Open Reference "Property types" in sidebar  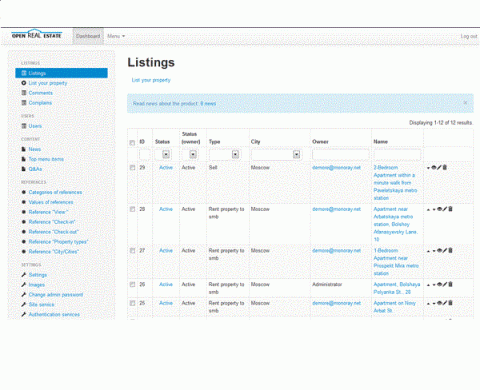[x=58, y=242]
